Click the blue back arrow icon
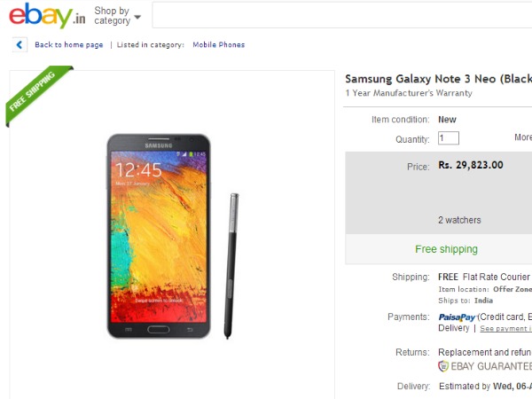Image resolution: width=532 pixels, height=399 pixels. click(19, 44)
